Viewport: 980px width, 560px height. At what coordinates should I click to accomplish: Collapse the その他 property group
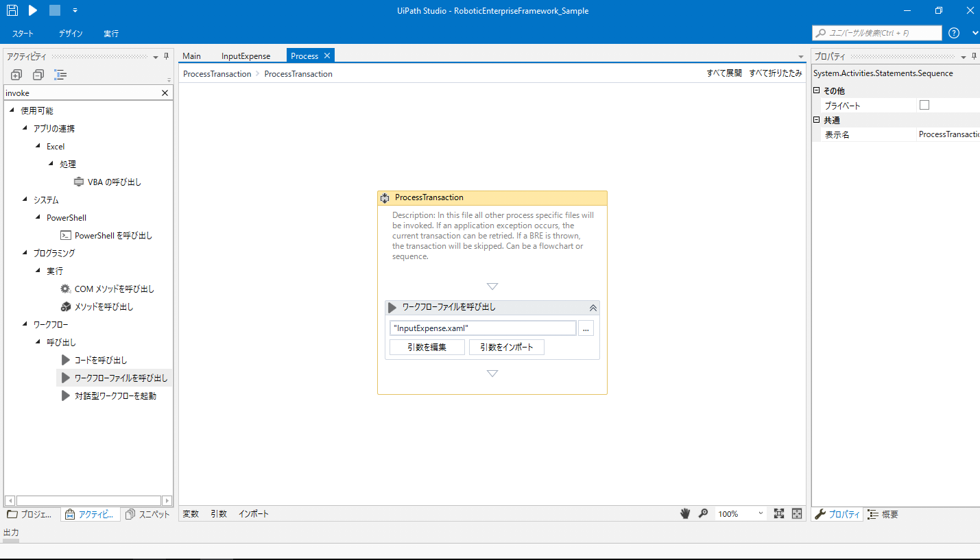(816, 90)
